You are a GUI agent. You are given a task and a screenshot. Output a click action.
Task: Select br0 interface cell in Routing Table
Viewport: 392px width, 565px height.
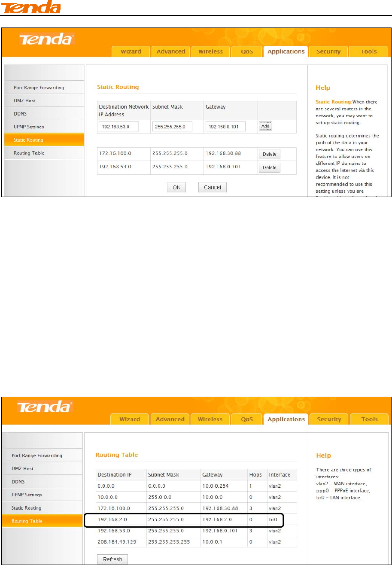[x=273, y=519]
